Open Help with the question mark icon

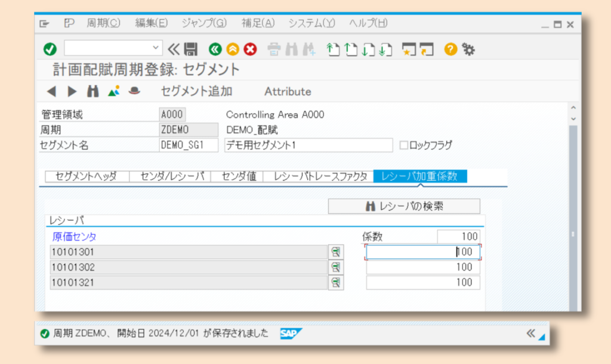(x=450, y=49)
